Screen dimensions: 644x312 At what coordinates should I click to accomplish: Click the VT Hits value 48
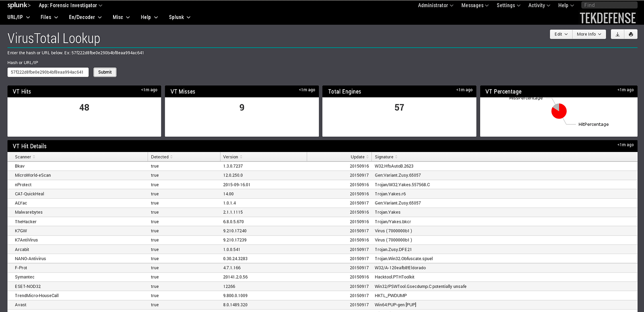[84, 108]
